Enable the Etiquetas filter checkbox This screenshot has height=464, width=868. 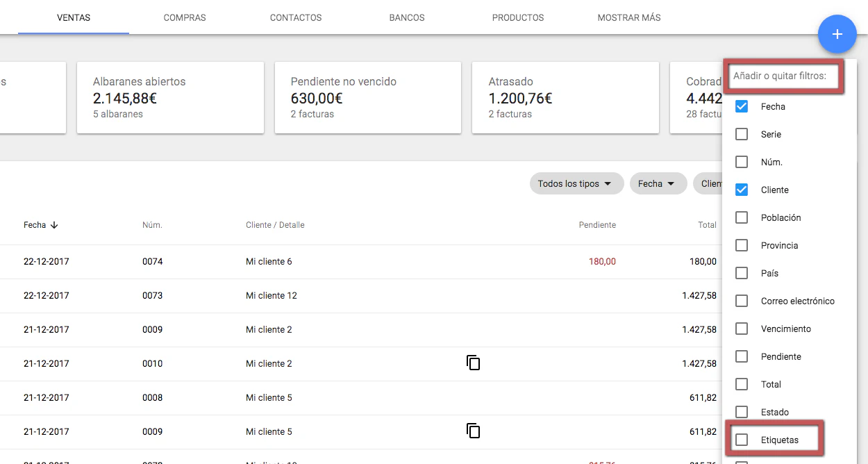click(742, 440)
